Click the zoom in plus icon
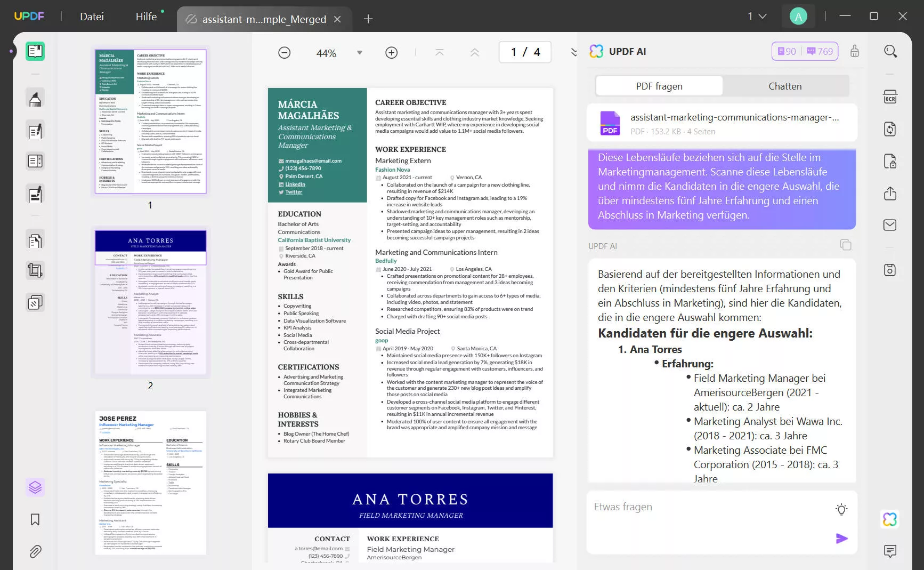Screen dimensions: 924x570 point(392,53)
